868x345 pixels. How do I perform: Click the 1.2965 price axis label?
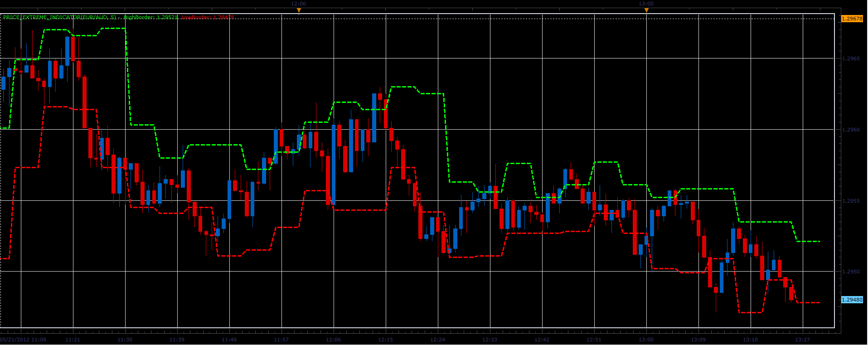pos(851,58)
